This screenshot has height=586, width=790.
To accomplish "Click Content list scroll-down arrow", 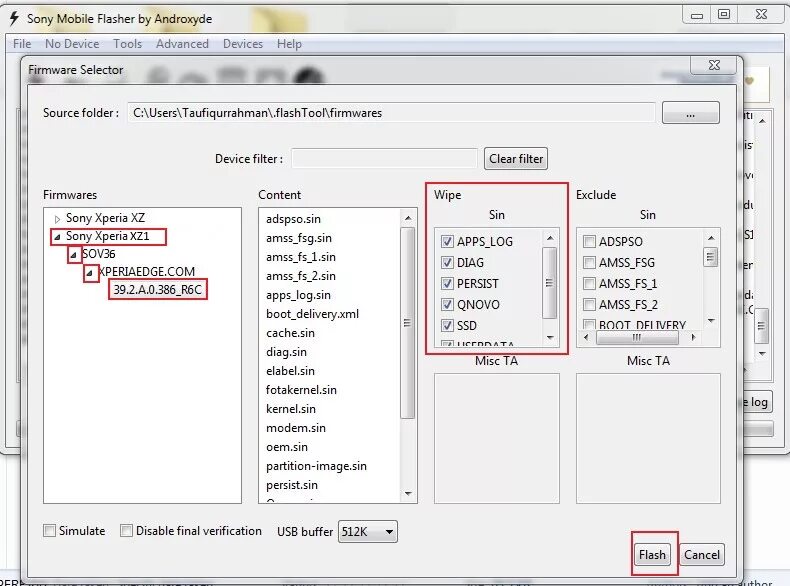I will coord(408,494).
